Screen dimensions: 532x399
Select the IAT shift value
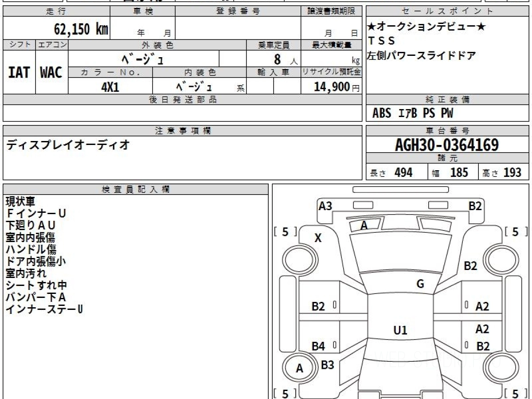(19, 73)
